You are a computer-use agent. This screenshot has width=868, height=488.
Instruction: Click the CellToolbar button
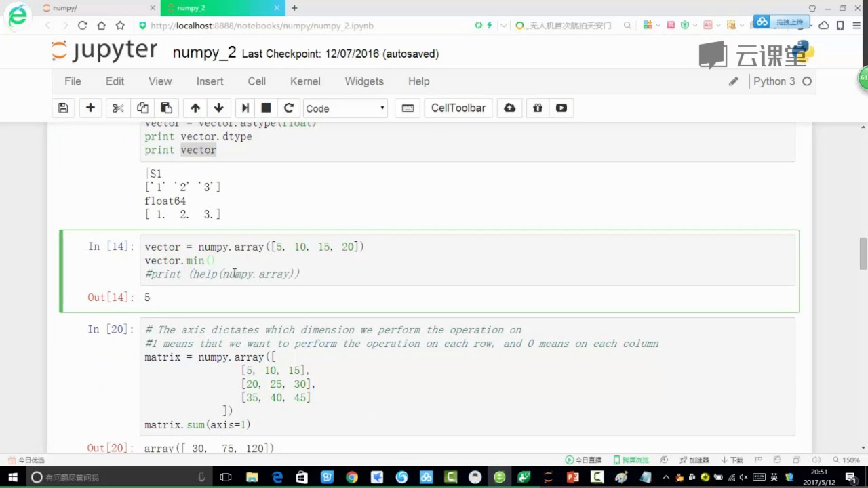(458, 108)
